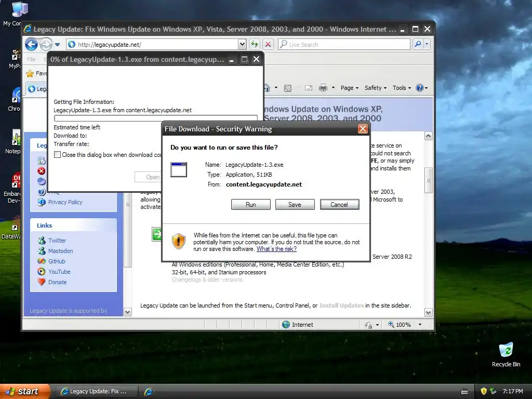Click the Read Mail icon
532x399 pixels.
[309, 88]
